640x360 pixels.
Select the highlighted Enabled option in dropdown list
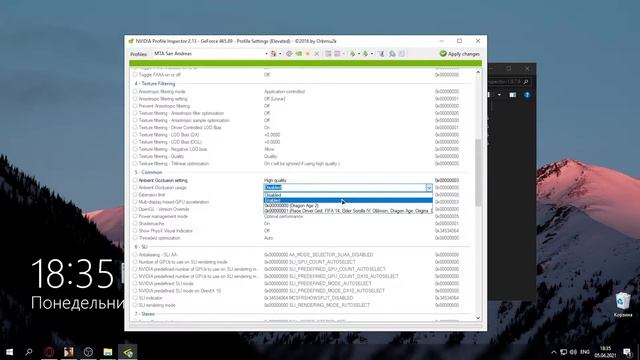point(348,200)
